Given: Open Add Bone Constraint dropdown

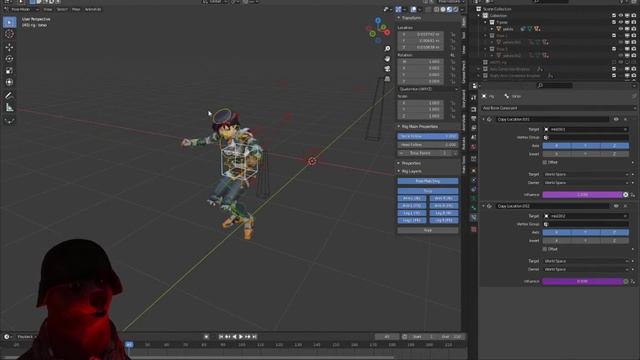Looking at the screenshot, I should pyautogui.click(x=558, y=108).
